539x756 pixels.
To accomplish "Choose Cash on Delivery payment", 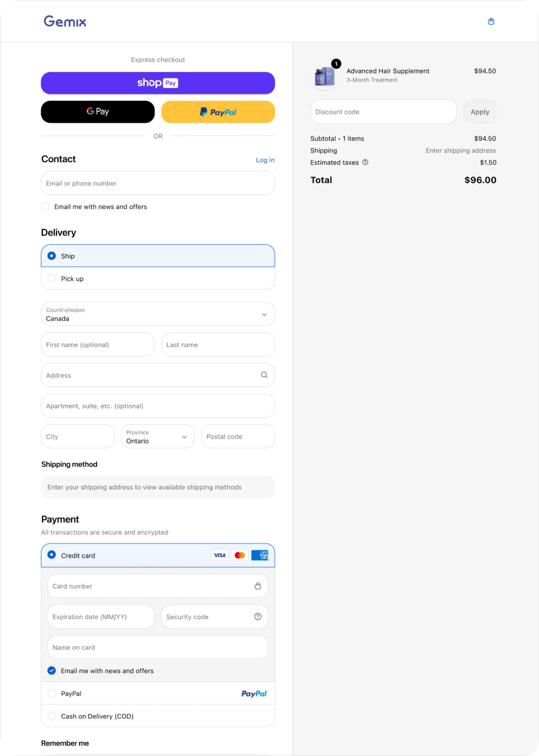I will click(158, 716).
